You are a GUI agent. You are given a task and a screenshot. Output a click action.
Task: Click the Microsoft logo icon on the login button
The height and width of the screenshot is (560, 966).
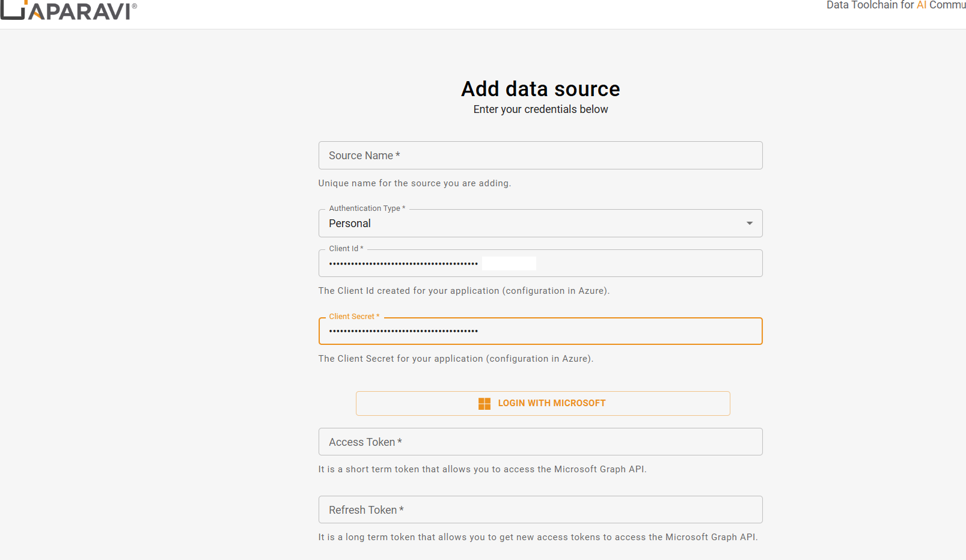[484, 404]
